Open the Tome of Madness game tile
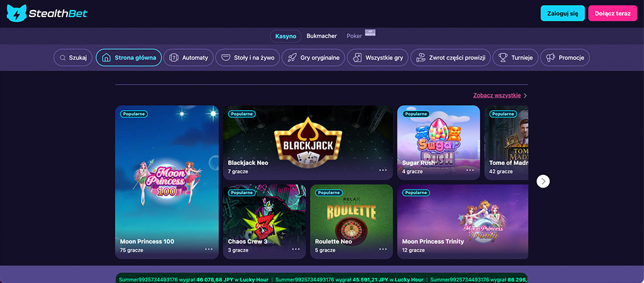 506,143
